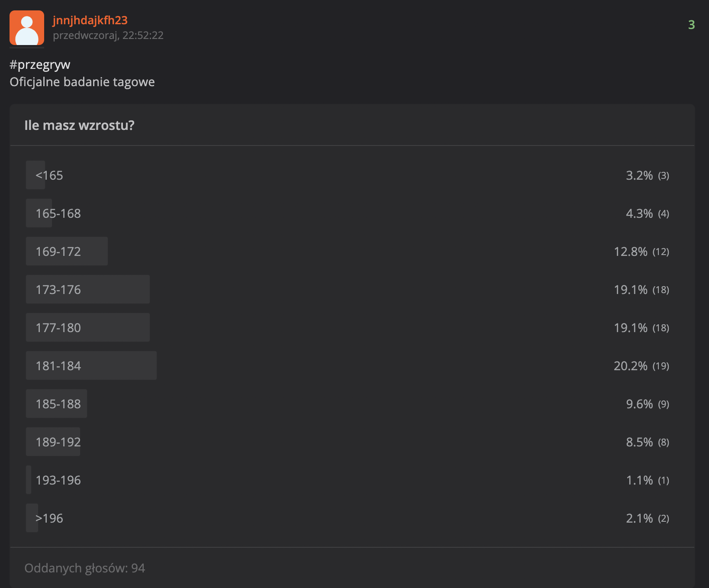Open the #przegryw hashtag
Viewport: 709px width, 588px height.
point(40,65)
